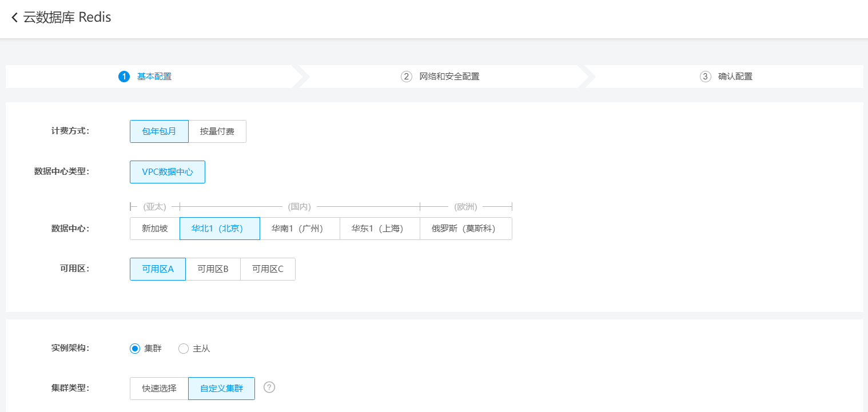The width and height of the screenshot is (868, 412).
Task: Go to the 确认配置 step
Action: pos(735,77)
